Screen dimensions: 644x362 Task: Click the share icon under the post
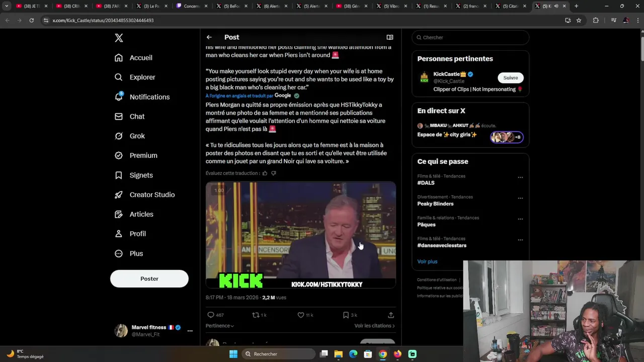point(391,315)
